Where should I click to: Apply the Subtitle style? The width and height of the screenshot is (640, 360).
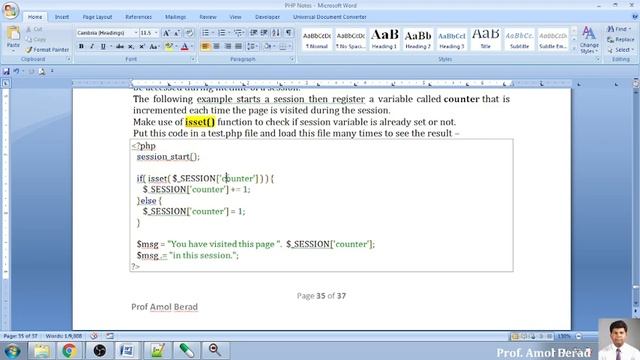point(519,40)
